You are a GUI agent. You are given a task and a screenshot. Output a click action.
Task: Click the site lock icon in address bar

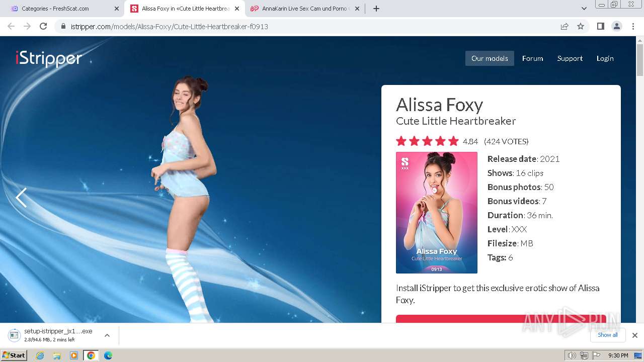[x=63, y=26]
